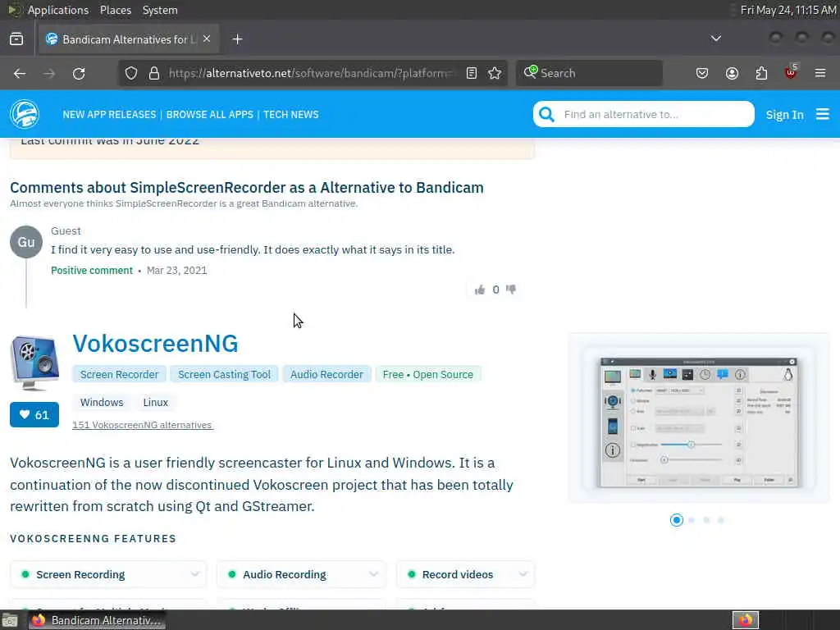The width and height of the screenshot is (840, 630).
Task: Click the magnifier icon in site search
Action: [x=546, y=114]
